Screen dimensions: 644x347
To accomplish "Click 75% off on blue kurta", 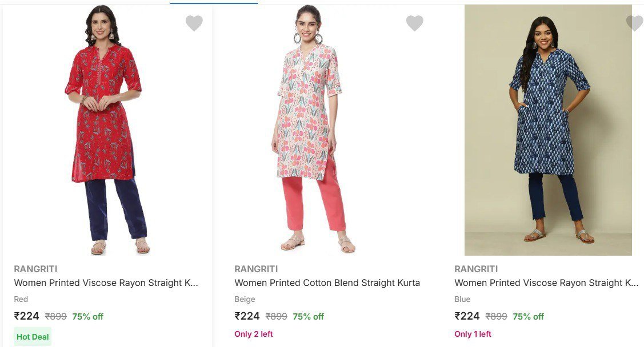I will 528,317.
